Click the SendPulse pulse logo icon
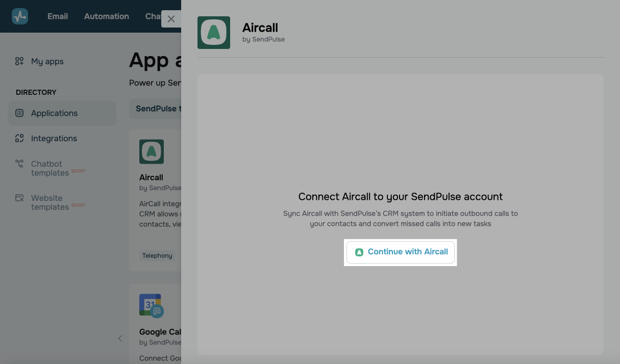The height and width of the screenshot is (364, 620). pyautogui.click(x=20, y=16)
